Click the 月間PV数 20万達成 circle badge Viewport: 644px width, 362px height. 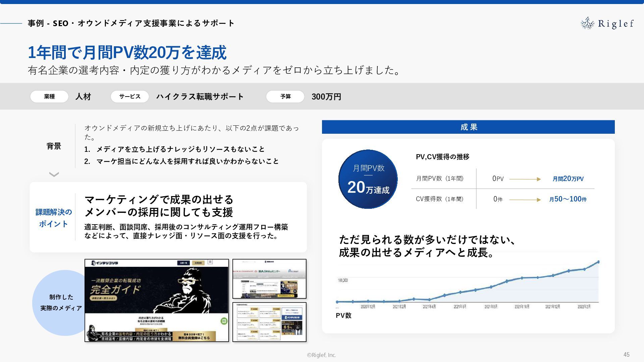368,179
